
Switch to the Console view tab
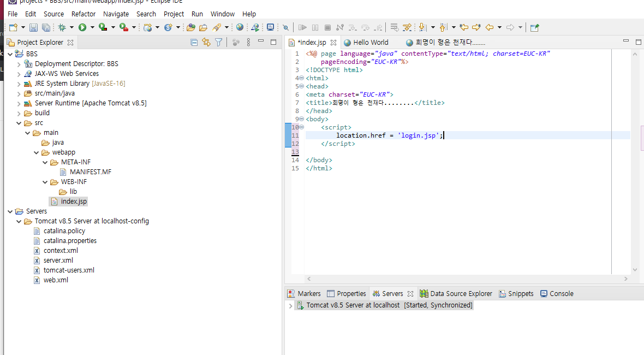coord(557,294)
